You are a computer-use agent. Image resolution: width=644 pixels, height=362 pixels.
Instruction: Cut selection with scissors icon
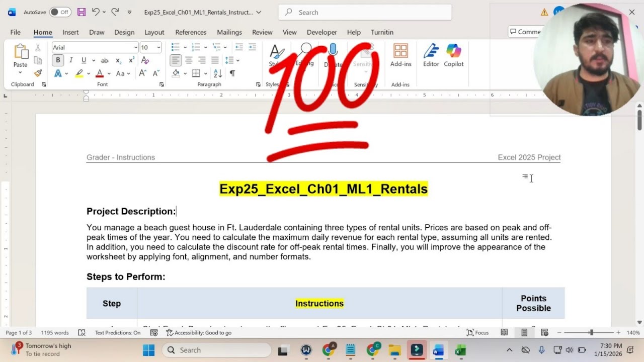[38, 48]
